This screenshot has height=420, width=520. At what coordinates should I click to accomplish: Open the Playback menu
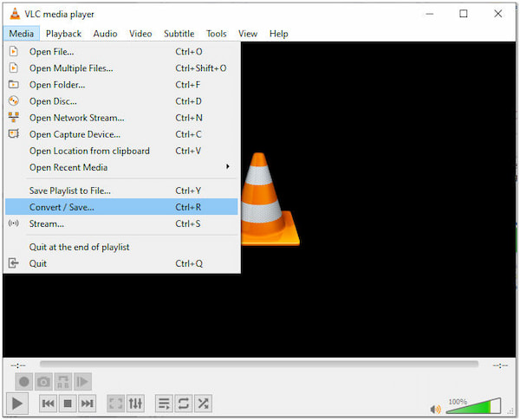point(63,34)
